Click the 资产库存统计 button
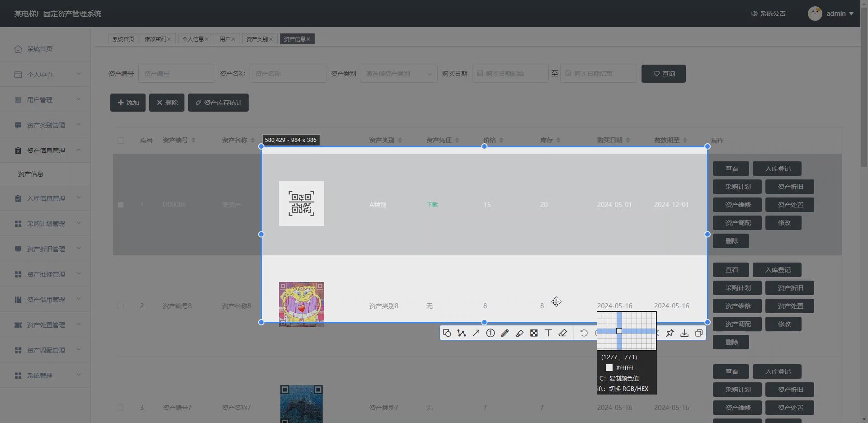This screenshot has width=868, height=423. (x=218, y=103)
